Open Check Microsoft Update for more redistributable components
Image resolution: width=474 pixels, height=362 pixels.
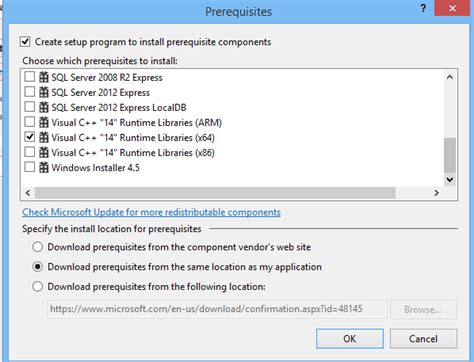tap(151, 212)
